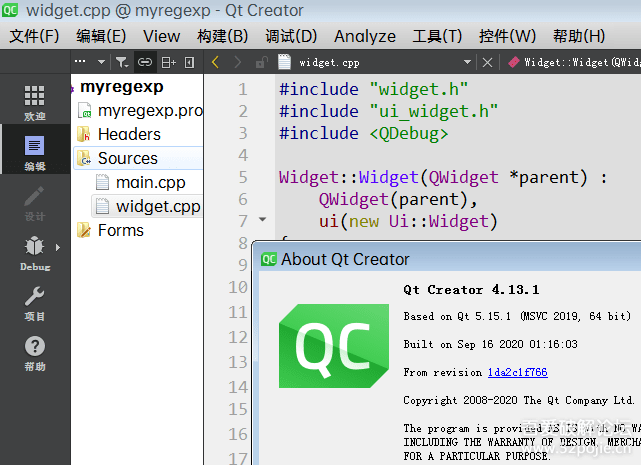The width and height of the screenshot is (641, 465).
Task: Open the Projects mode wrench icon
Action: coord(34,302)
